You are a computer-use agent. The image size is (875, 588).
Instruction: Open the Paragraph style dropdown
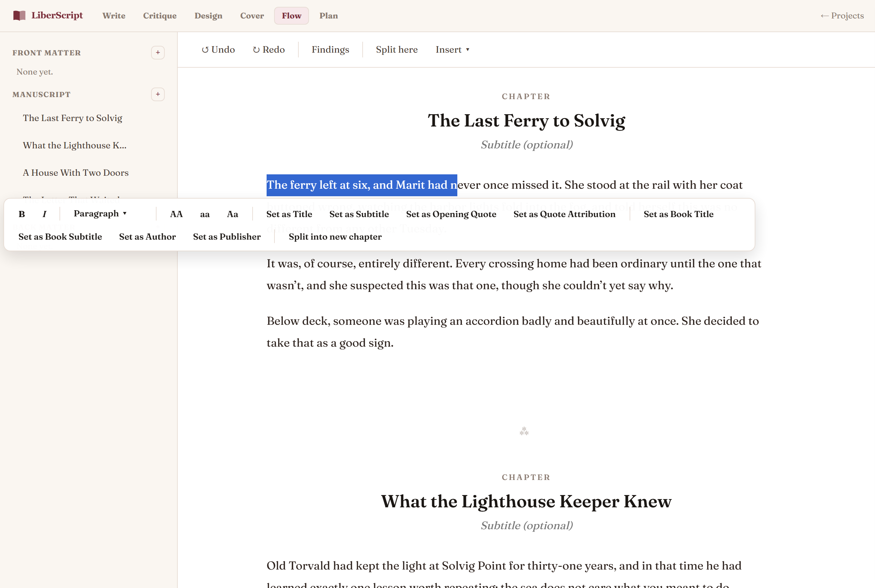coord(100,213)
